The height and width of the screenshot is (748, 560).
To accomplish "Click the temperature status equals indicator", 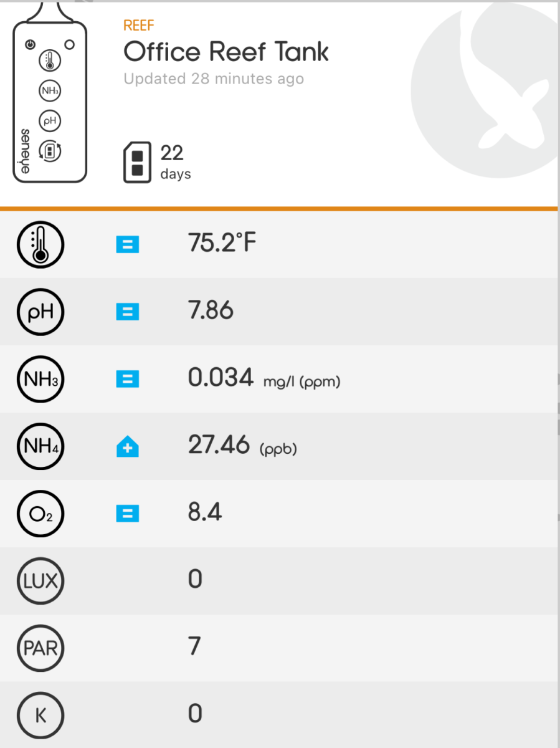I will pos(128,244).
